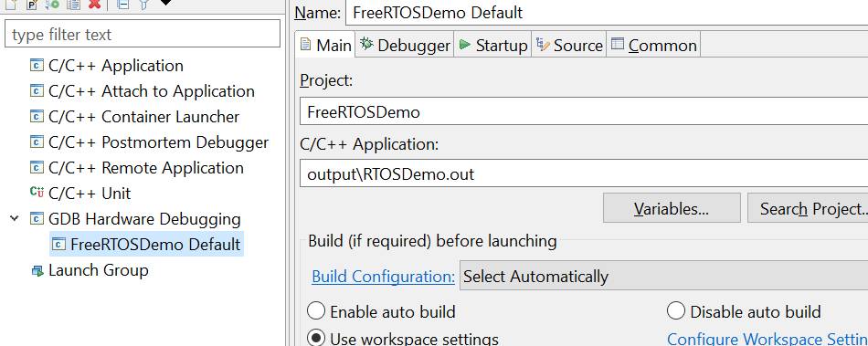Select the C/C++ Postmortem Debugger entry
Image resolution: width=868 pixels, height=346 pixels.
(x=150, y=142)
